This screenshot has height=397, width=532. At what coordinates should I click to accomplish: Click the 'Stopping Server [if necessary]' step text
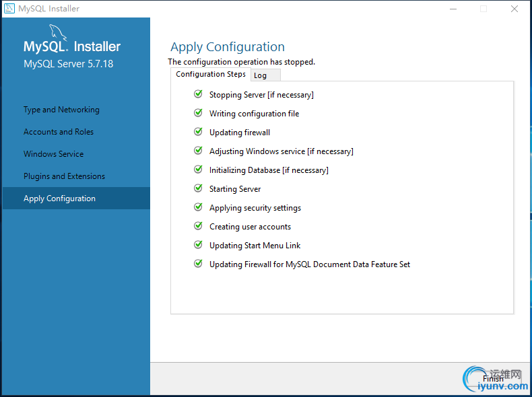coord(261,95)
